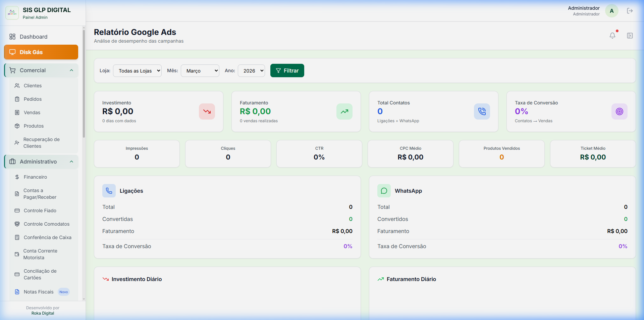Open Dashboard from the sidebar
This screenshot has width=644, height=320.
pyautogui.click(x=34, y=37)
